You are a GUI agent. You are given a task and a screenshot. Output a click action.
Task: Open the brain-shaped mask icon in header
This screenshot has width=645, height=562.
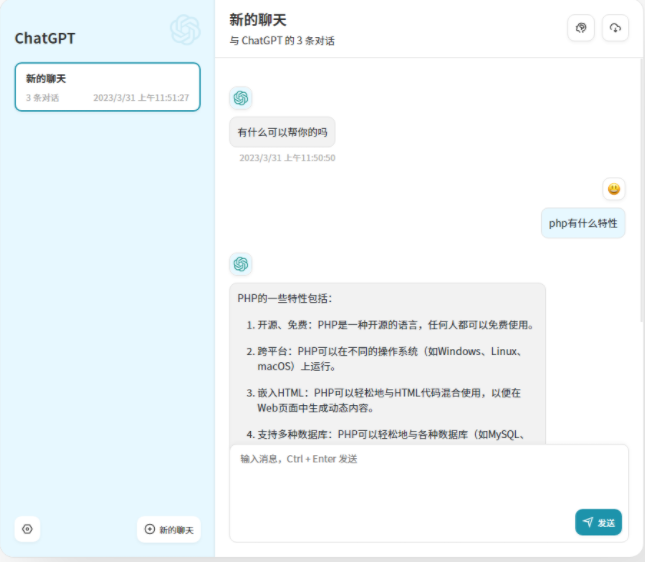point(581,28)
